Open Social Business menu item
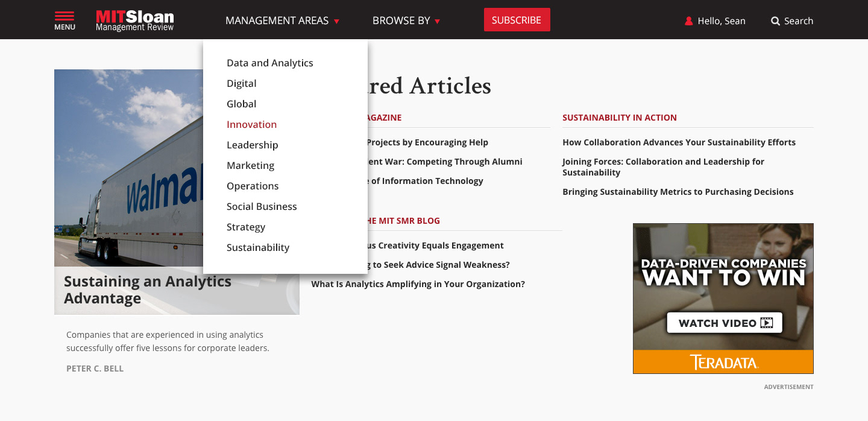The width and height of the screenshot is (868, 421). pos(262,206)
